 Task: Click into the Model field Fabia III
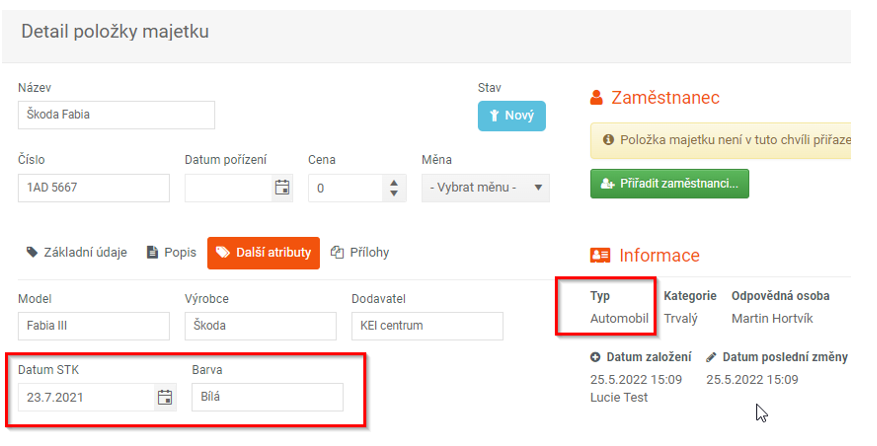(94, 326)
